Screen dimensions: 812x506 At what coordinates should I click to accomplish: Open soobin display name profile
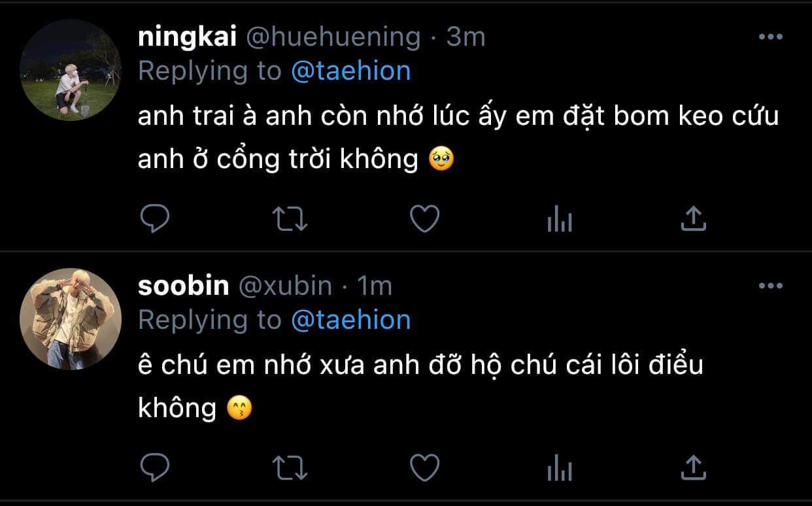coord(184,286)
